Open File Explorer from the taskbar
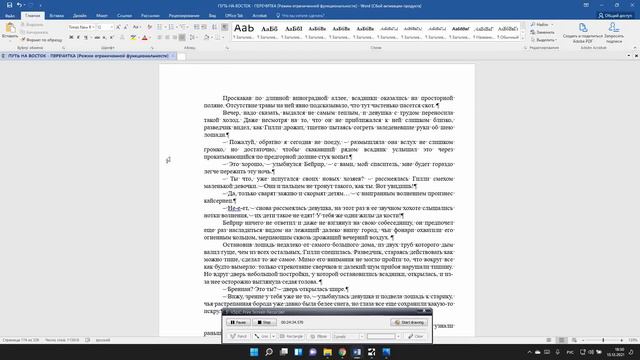This screenshot has width=640, height=360. pyautogui.click(x=327, y=352)
